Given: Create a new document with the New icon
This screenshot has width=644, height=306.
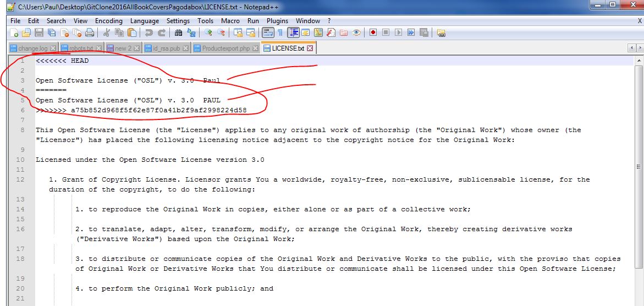Looking at the screenshot, I should (x=14, y=32).
